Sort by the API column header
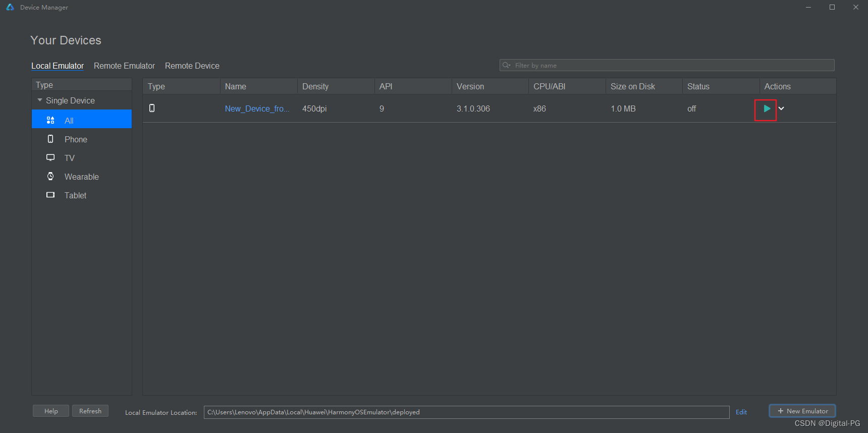The height and width of the screenshot is (433, 868). 413,86
